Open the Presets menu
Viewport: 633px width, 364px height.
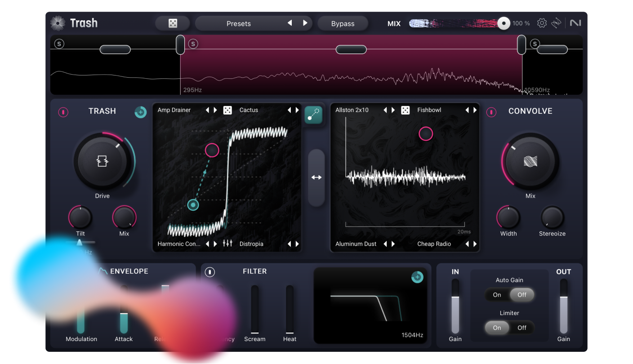[x=239, y=23]
